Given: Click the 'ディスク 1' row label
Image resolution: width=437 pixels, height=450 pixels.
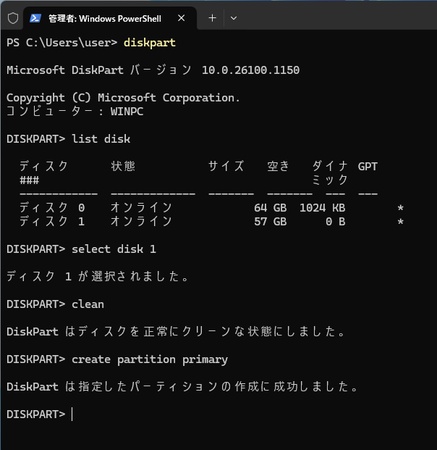Looking at the screenshot, I should point(52,221).
